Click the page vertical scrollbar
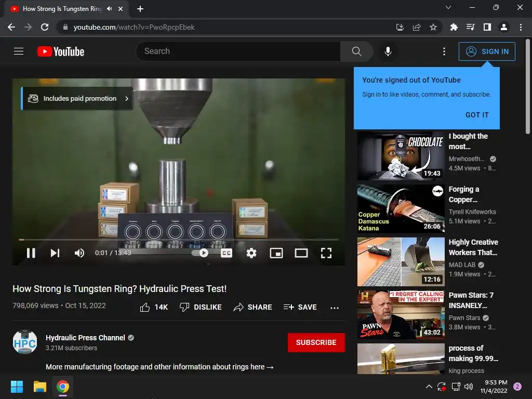 [528, 87]
